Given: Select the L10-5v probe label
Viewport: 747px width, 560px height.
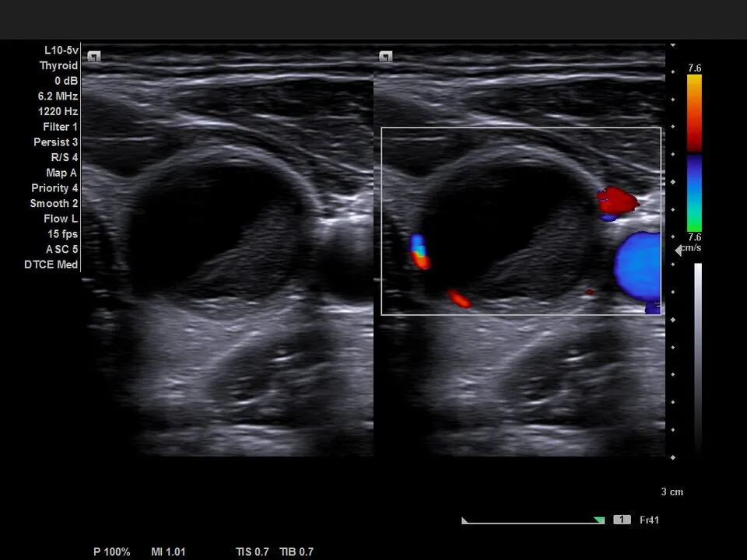Looking at the screenshot, I should 61,51.
